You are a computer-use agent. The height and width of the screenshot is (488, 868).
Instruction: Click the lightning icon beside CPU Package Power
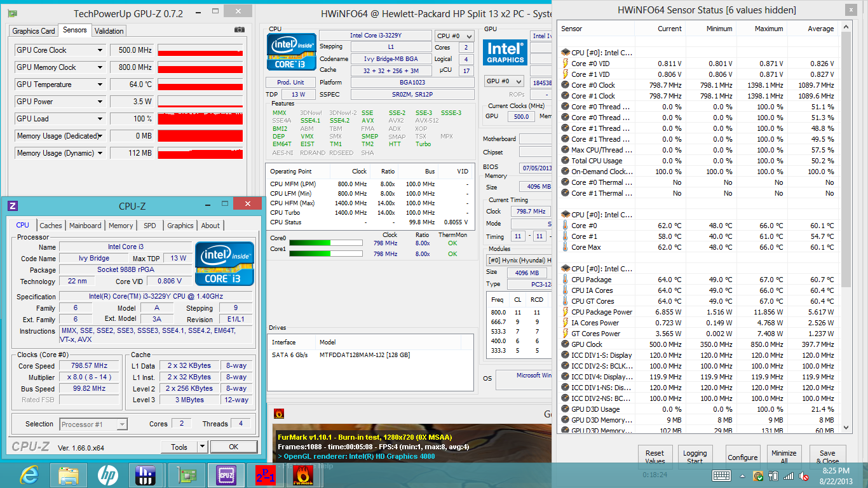coord(565,312)
